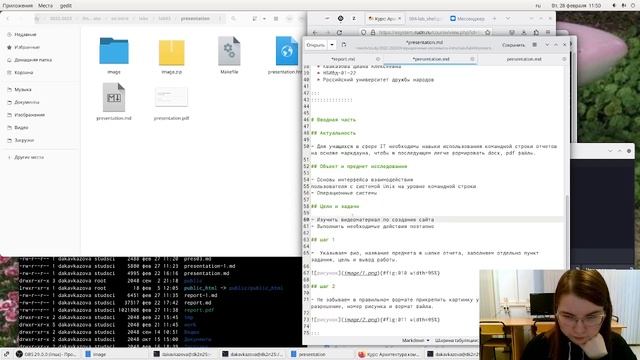Open the Applications menu in top bar
The image size is (640, 360).
[18, 6]
